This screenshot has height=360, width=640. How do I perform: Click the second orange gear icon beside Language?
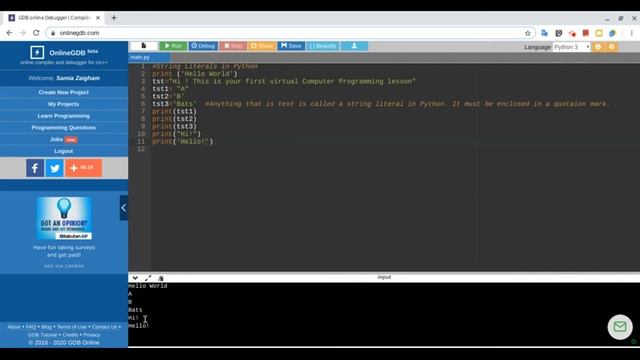[611, 47]
